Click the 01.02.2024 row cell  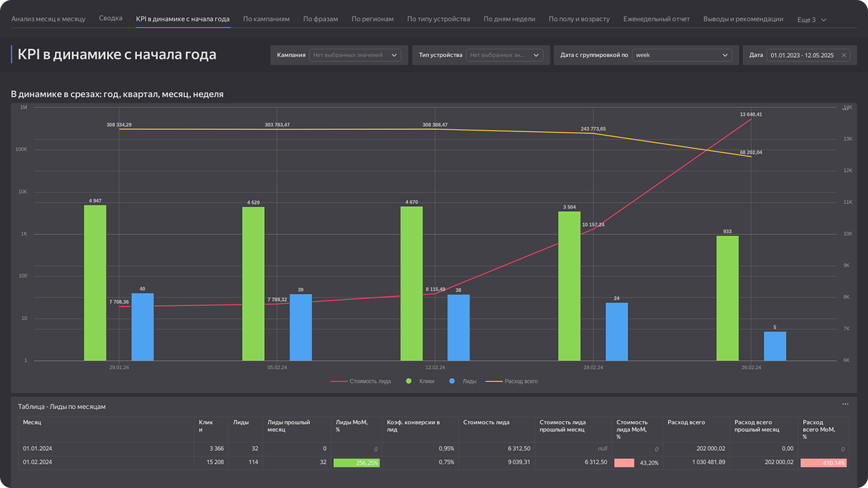[106, 462]
